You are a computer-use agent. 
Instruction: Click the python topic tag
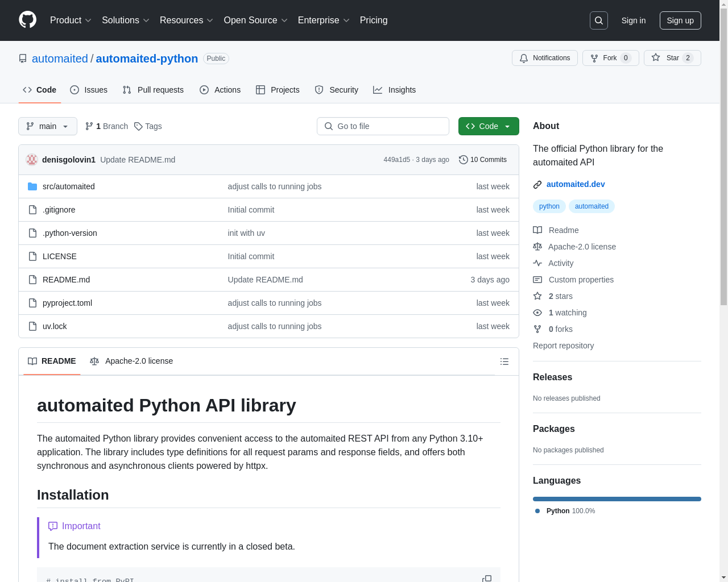pyautogui.click(x=549, y=206)
